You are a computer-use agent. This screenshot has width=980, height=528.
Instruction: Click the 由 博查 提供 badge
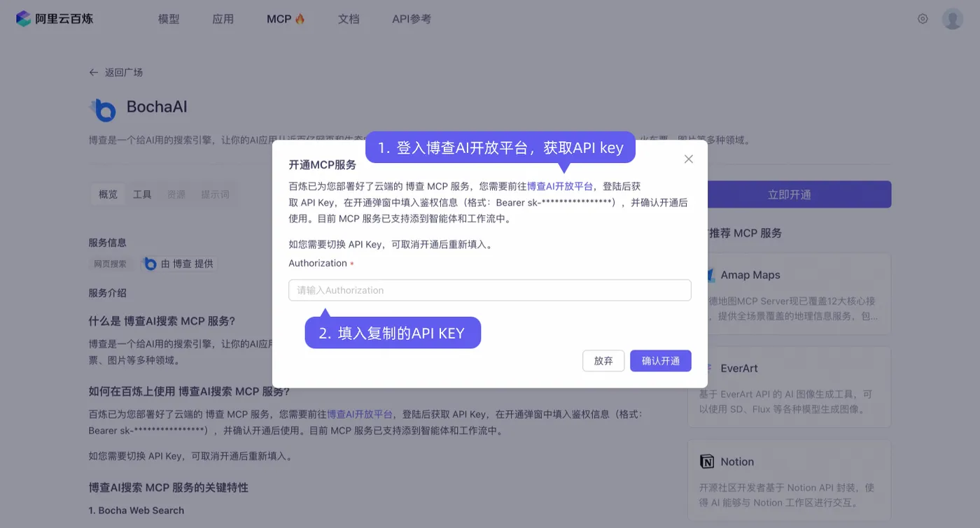click(x=179, y=264)
